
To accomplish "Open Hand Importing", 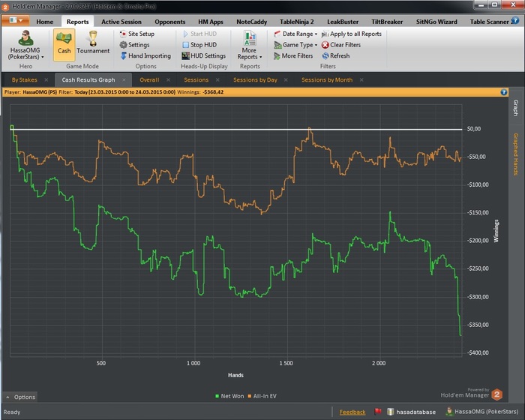I will (145, 56).
